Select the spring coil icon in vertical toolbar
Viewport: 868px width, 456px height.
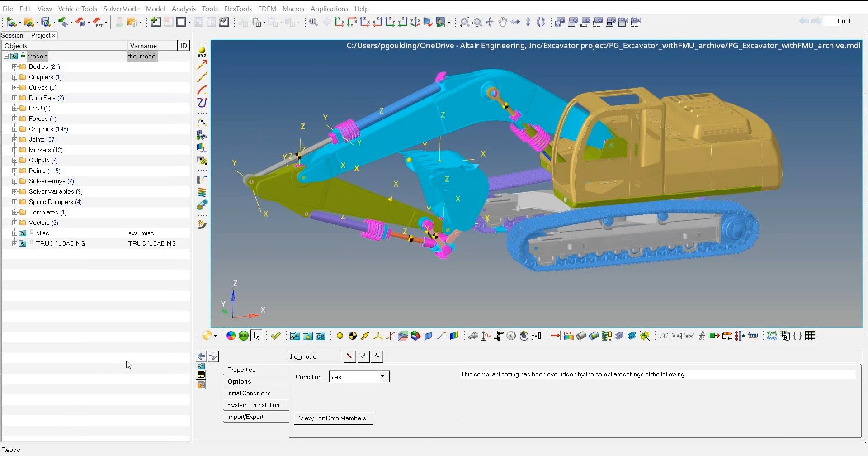click(x=202, y=192)
